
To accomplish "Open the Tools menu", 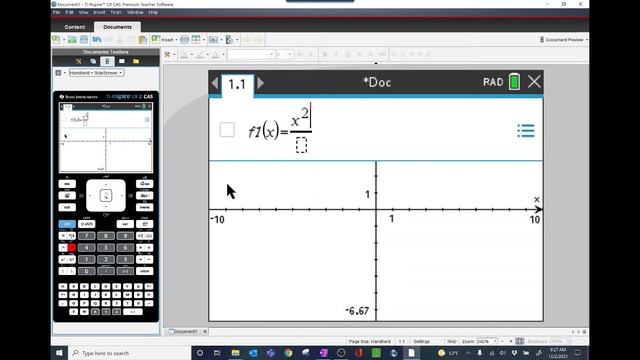I will click(x=116, y=13).
